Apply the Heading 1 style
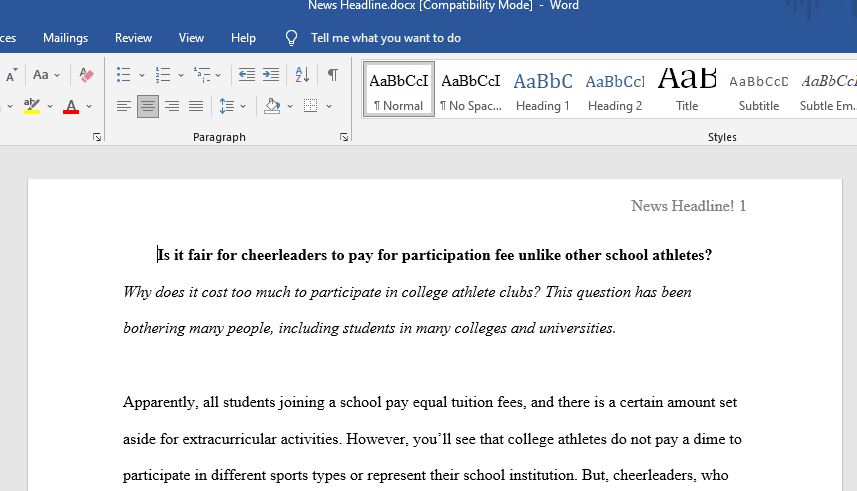 pyautogui.click(x=543, y=89)
